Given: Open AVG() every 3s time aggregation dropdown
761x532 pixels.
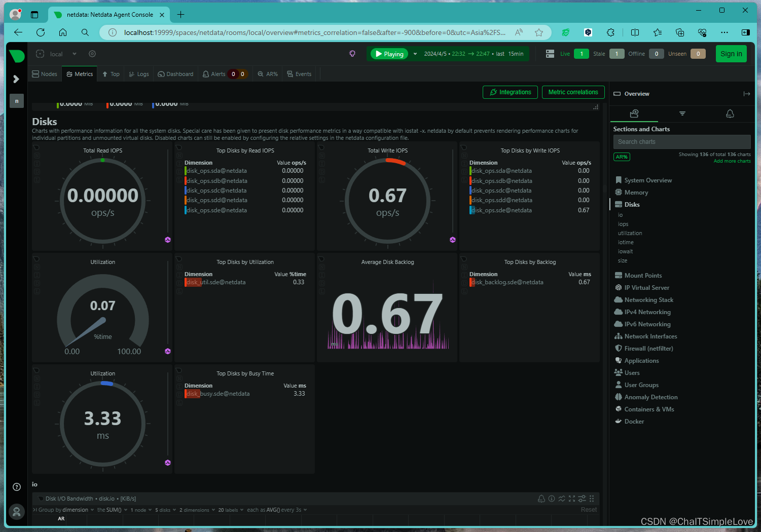Looking at the screenshot, I should 277,510.
